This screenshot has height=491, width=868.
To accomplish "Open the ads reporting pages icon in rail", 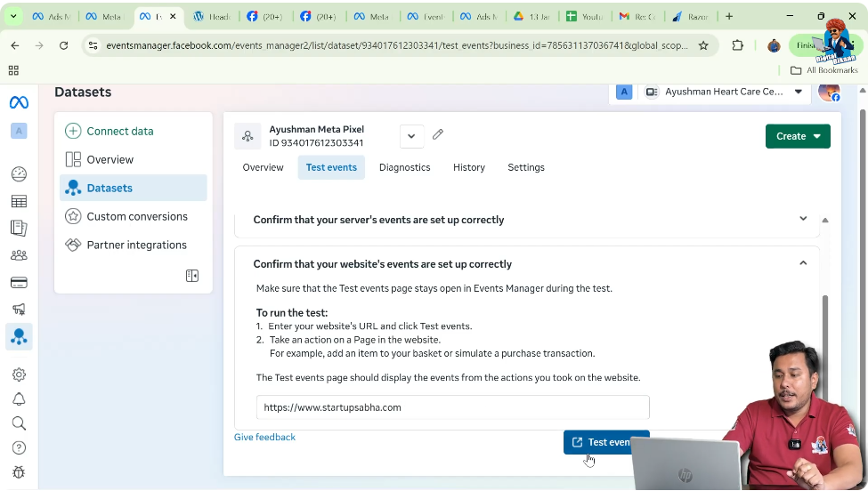I will (x=19, y=228).
